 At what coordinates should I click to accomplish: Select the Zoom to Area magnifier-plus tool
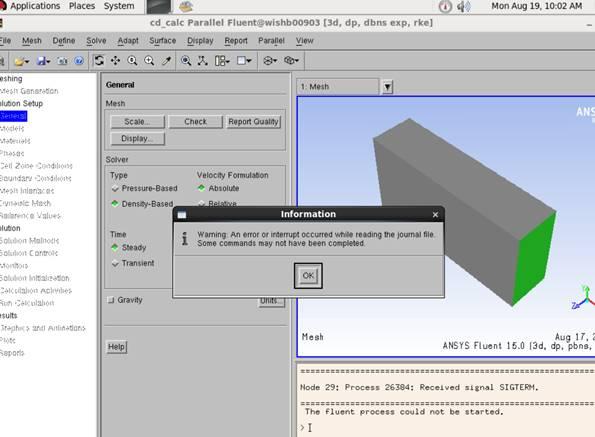click(149, 61)
